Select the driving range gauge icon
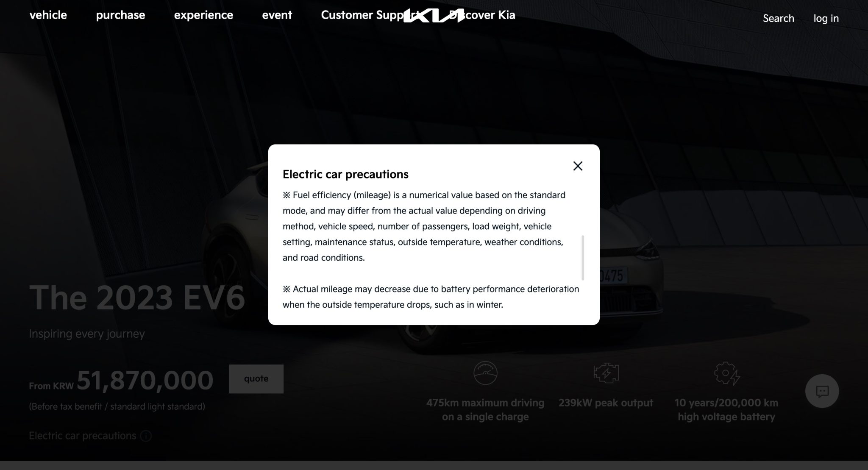Image resolution: width=868 pixels, height=470 pixels. tap(485, 373)
